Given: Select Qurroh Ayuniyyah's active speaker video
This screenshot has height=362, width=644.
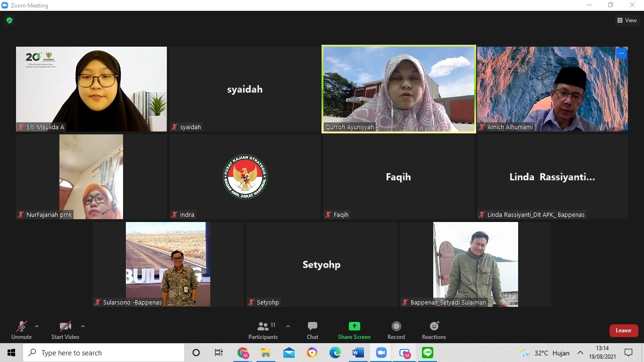Looking at the screenshot, I should pos(398,89).
